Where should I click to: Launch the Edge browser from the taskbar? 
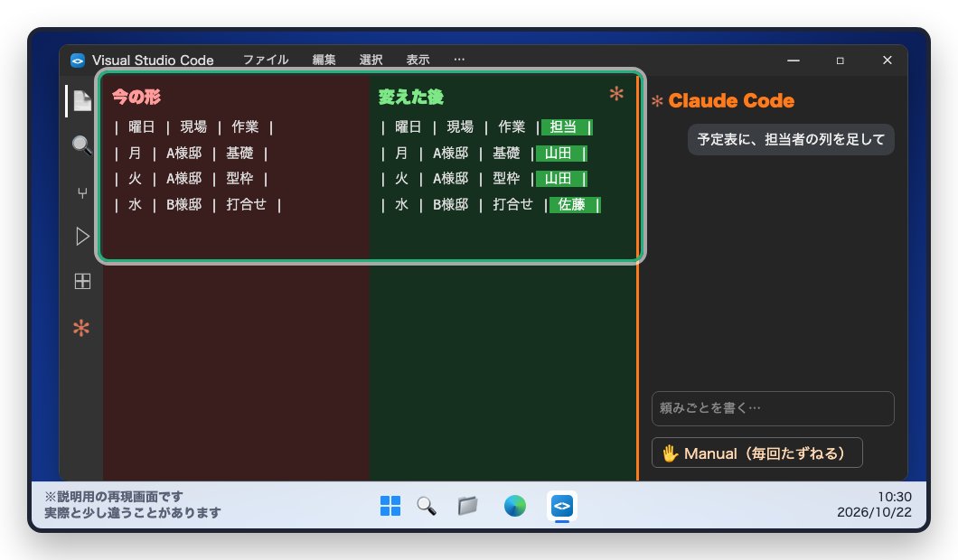pos(515,506)
